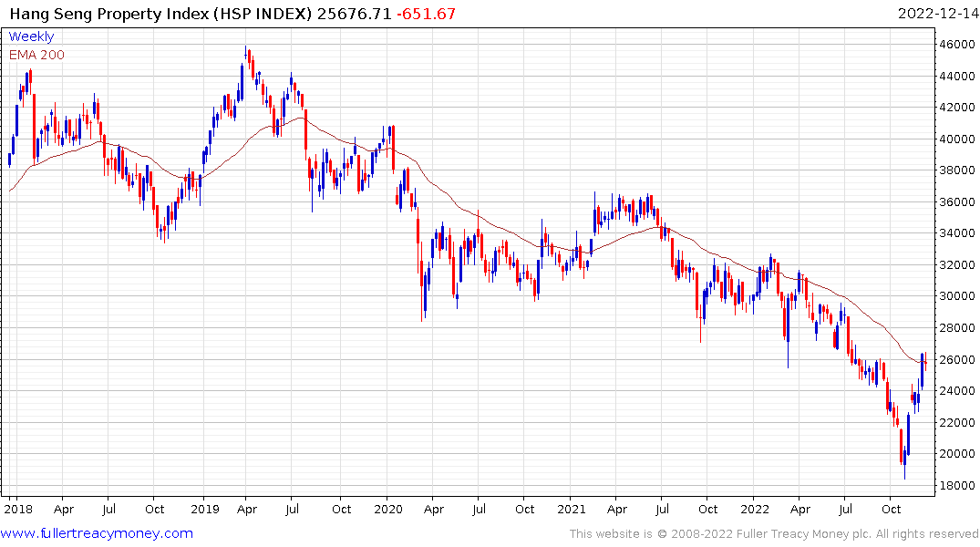The height and width of the screenshot is (547, 980).
Task: Select the price change value -651.67
Action: 427,14
